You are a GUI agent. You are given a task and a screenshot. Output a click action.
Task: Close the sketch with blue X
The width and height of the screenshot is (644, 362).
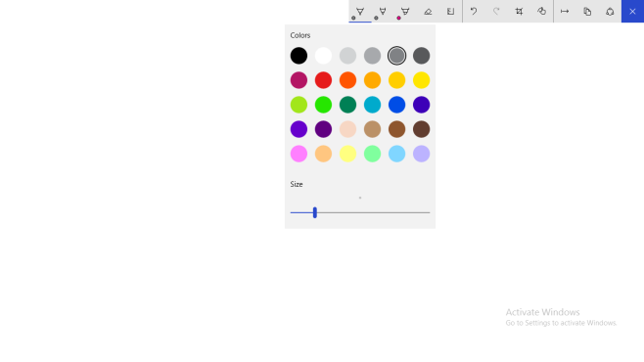(632, 12)
